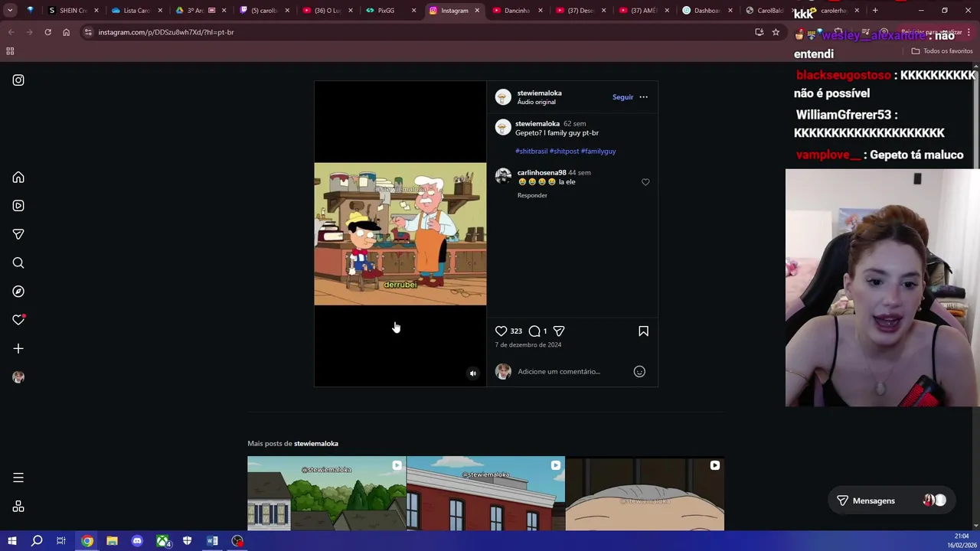Open Notifications heart icon in sidebar

[18, 320]
